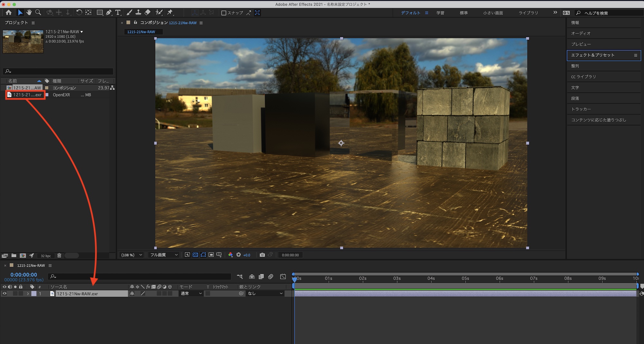
Task: Switch to the 学習 workspace
Action: 440,13
